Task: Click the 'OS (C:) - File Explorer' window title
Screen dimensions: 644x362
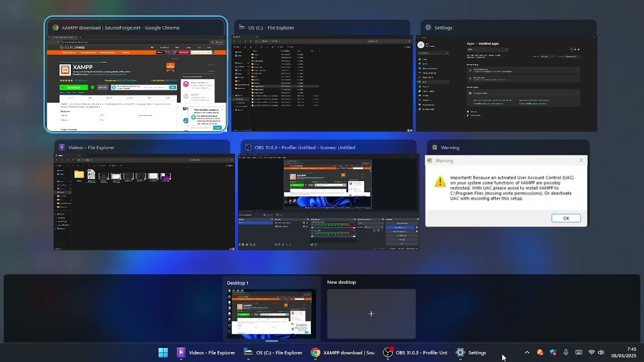Action: [x=271, y=28]
